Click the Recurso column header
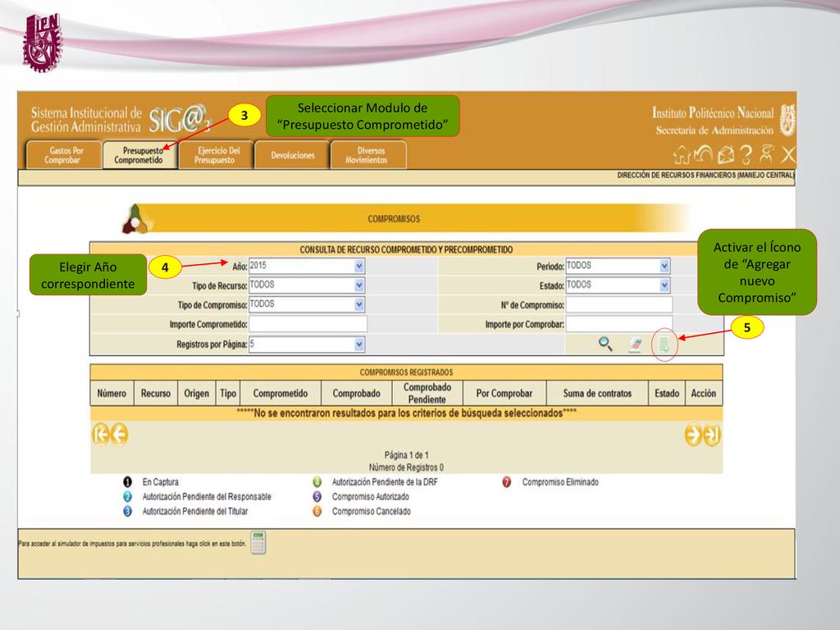 155,393
